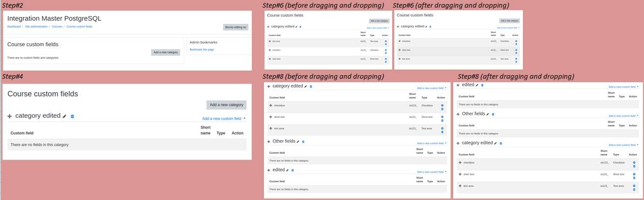The height and width of the screenshot is (200, 644).
Task: Open Add a new custom field dropdown in Step#4
Action: [224, 118]
